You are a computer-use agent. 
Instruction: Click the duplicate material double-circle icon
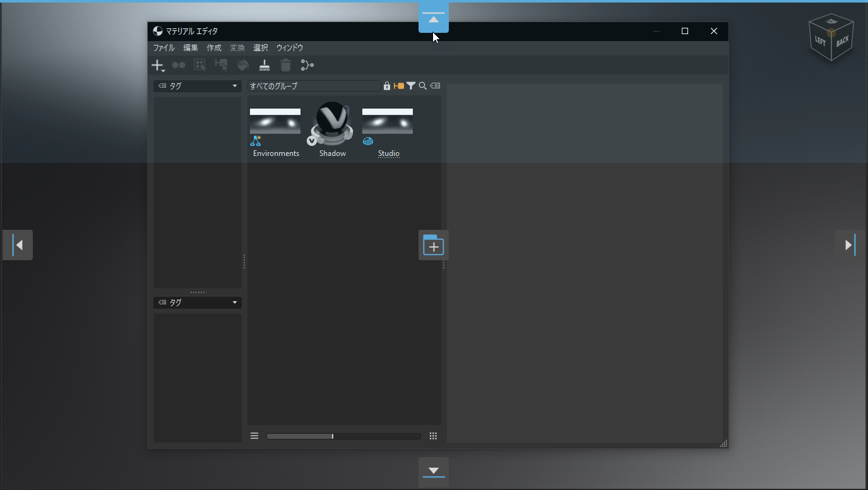point(179,65)
